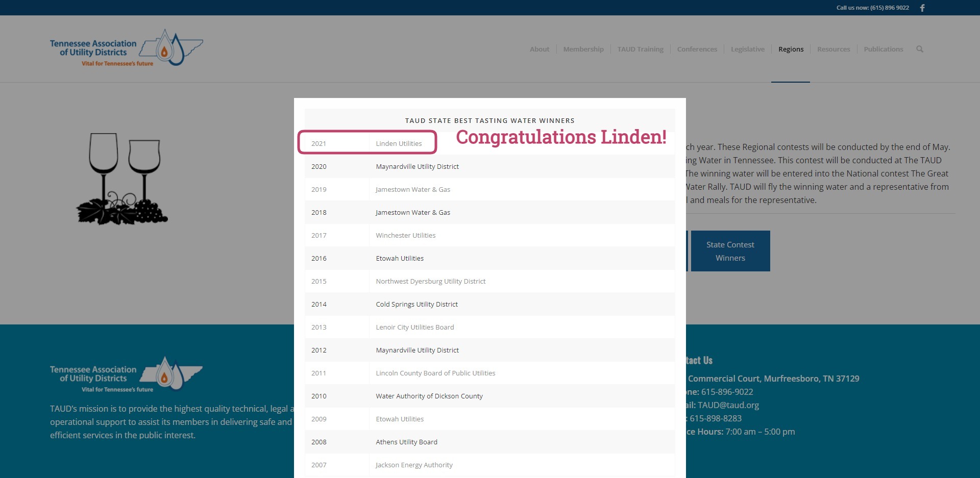Open the Regions menu
This screenshot has width=980, height=478.
791,49
